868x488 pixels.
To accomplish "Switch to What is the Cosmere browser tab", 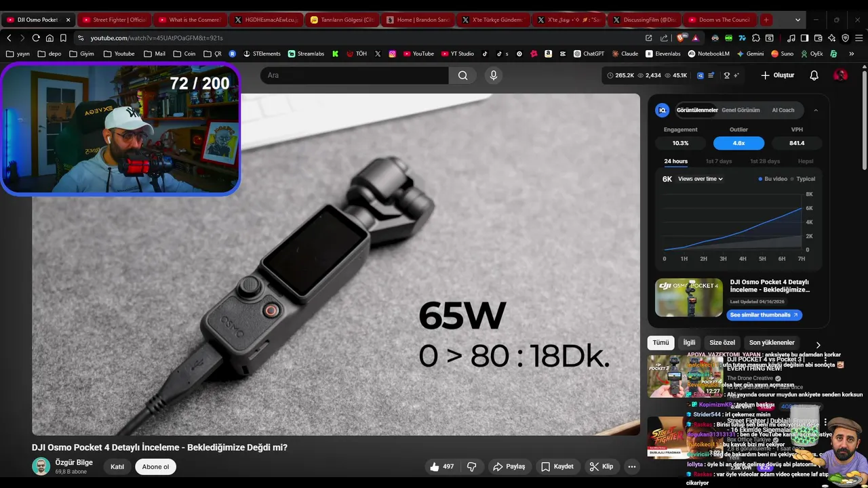I will 190,20.
